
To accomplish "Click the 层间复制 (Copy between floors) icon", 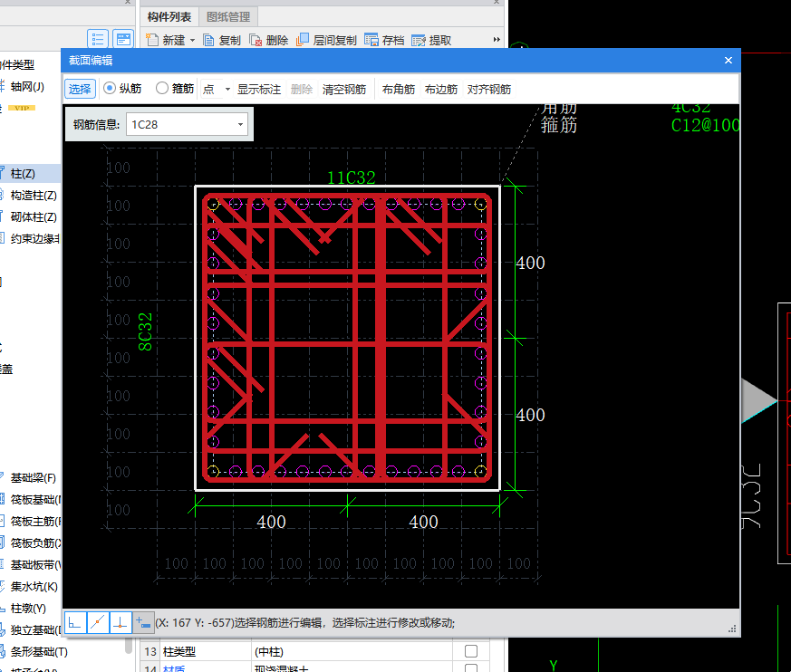I will point(303,40).
